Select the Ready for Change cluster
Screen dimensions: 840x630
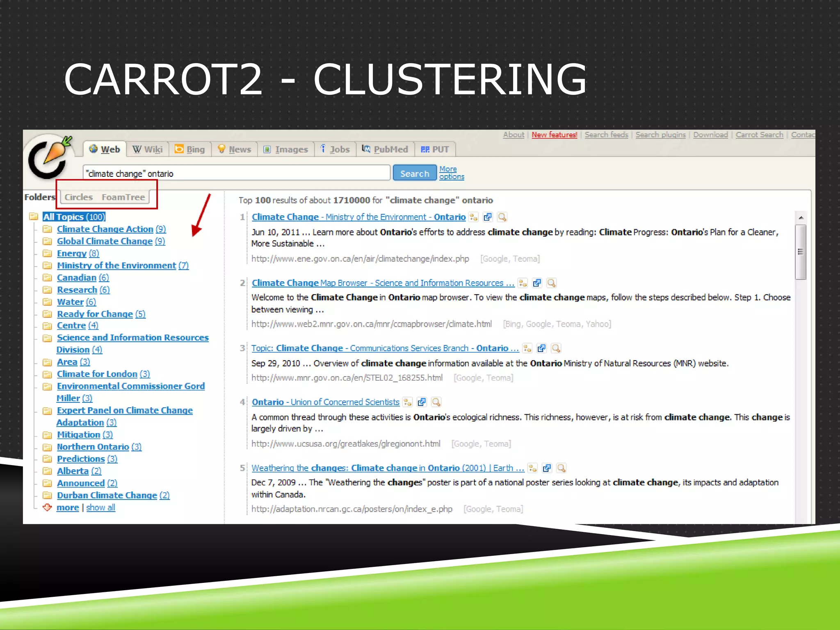(101, 314)
